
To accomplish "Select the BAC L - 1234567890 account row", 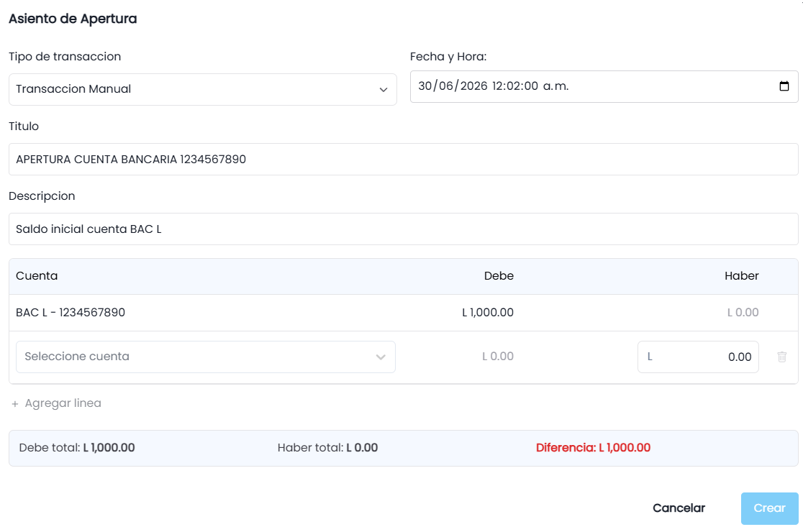I will tap(404, 313).
